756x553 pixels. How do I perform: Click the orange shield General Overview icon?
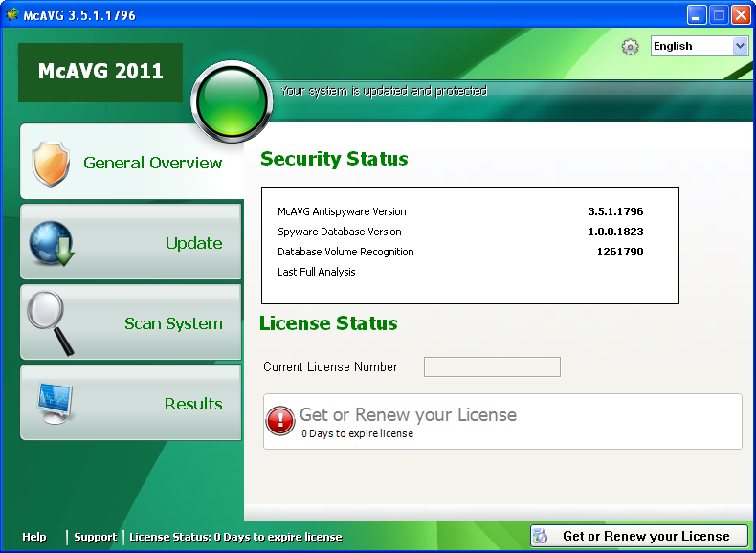coord(51,164)
